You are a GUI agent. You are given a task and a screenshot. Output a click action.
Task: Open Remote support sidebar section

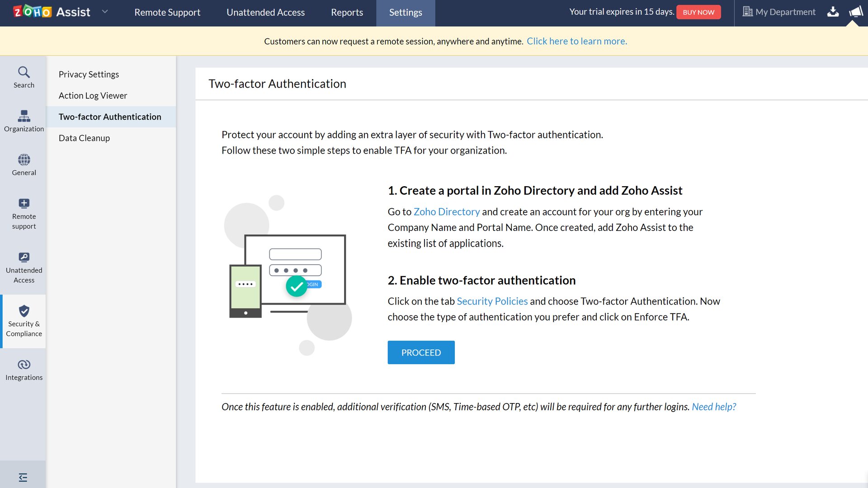[x=24, y=214]
